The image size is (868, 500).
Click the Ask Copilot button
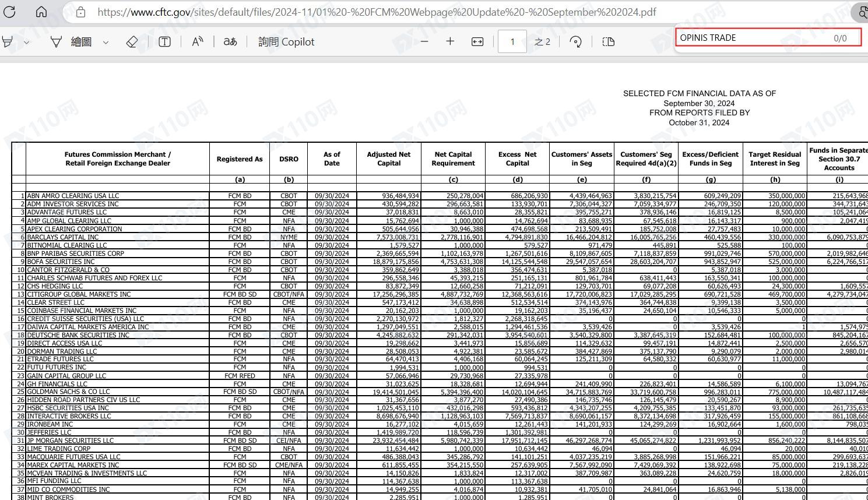click(286, 42)
